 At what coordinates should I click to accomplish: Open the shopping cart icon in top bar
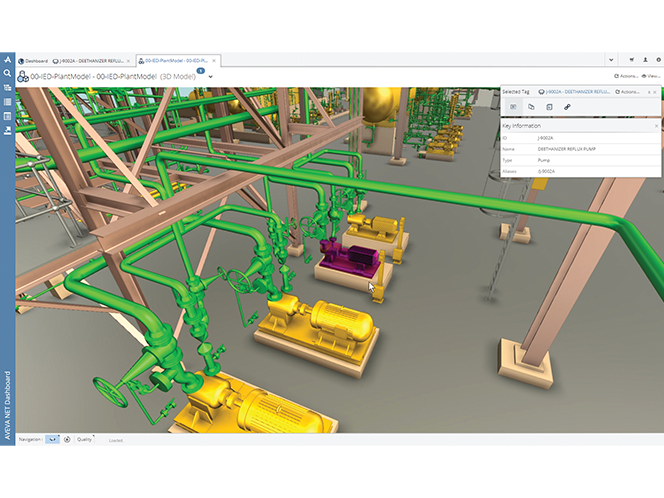pyautogui.click(x=631, y=59)
